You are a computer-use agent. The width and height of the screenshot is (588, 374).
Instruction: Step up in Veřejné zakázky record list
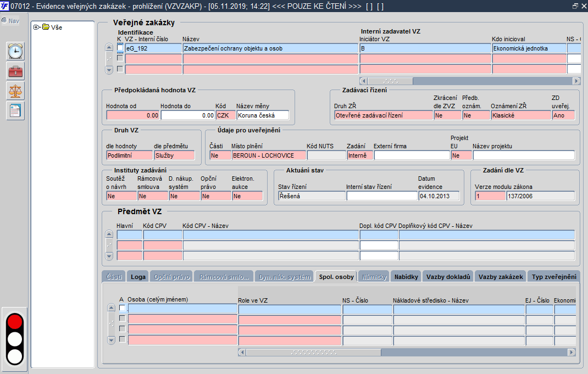(109, 47)
